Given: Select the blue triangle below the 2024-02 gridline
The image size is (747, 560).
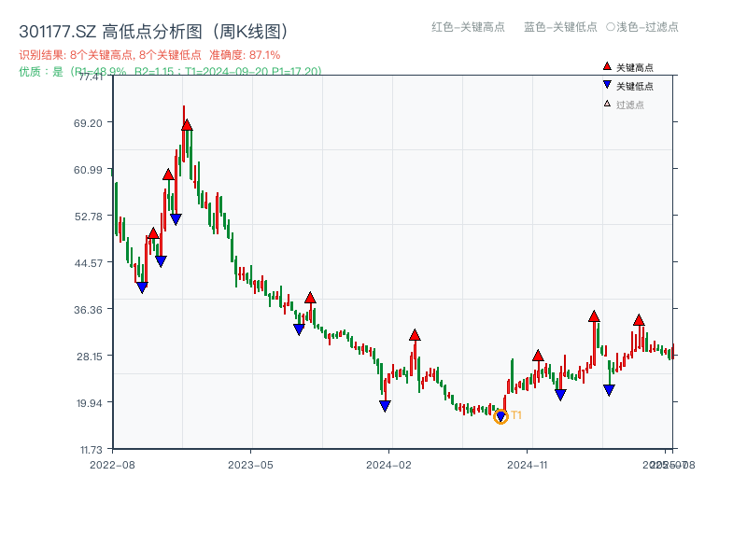Looking at the screenshot, I should pos(384,403).
